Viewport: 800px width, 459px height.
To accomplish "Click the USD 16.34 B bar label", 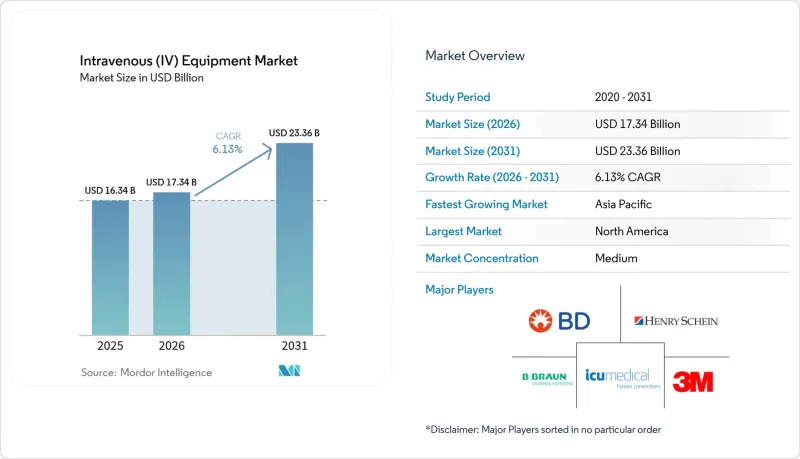I will [x=110, y=191].
